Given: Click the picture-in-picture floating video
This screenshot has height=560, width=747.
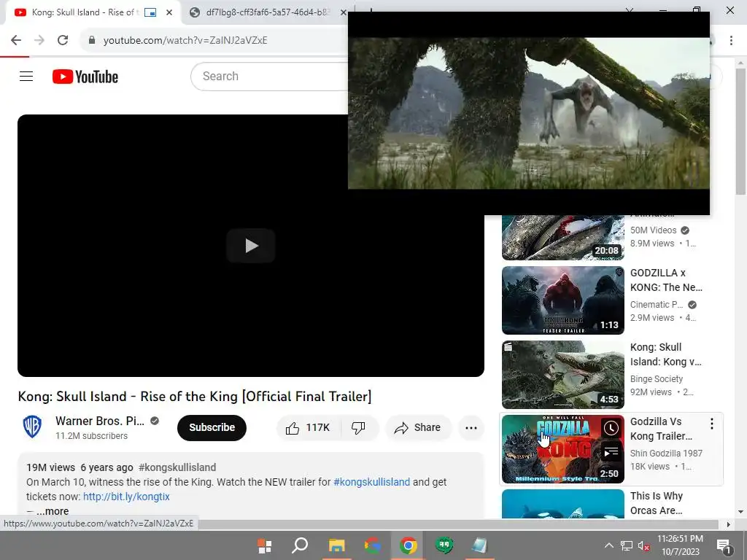Looking at the screenshot, I should click(529, 113).
